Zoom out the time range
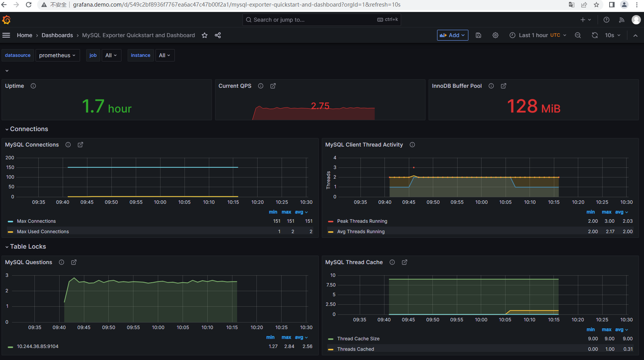 click(x=578, y=35)
